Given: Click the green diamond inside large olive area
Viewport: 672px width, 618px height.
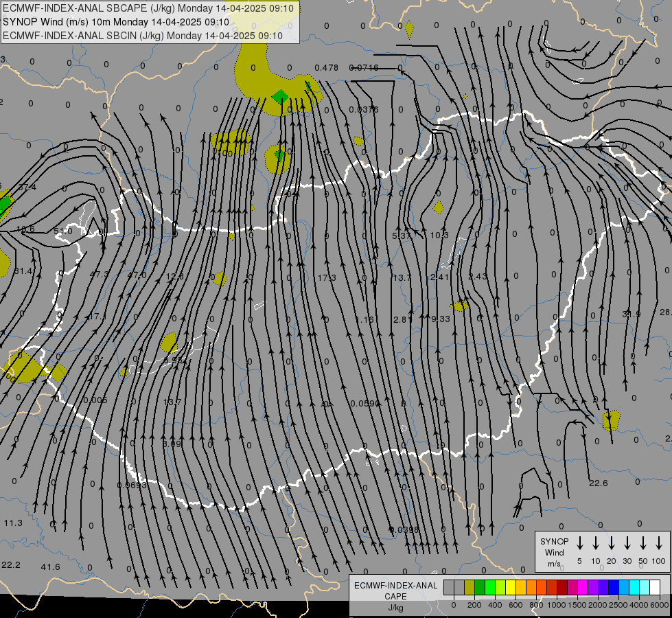Looking at the screenshot, I should tap(280, 97).
